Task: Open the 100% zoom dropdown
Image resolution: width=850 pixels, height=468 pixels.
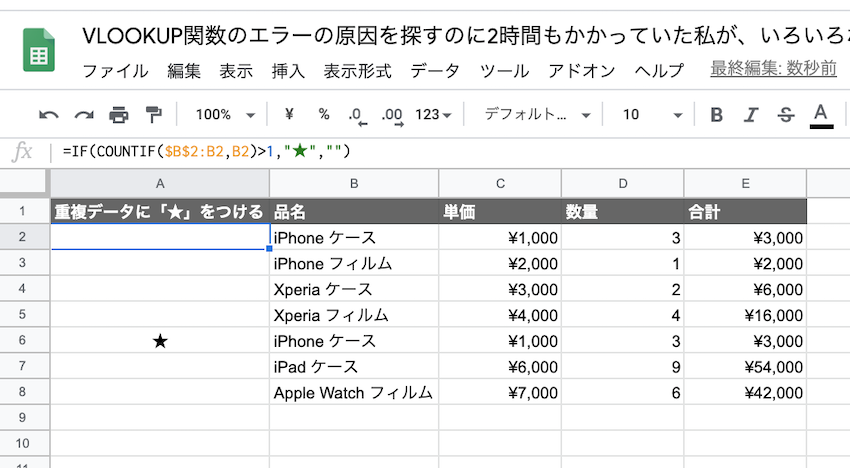Action: 225,114
